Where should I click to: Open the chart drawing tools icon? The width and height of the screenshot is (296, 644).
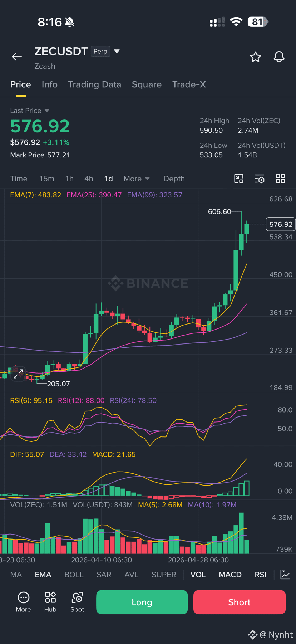[x=239, y=179]
